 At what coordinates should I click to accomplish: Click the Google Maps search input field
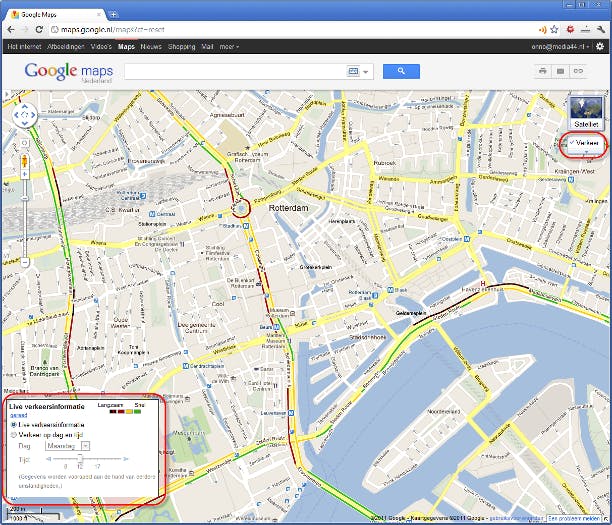point(235,71)
